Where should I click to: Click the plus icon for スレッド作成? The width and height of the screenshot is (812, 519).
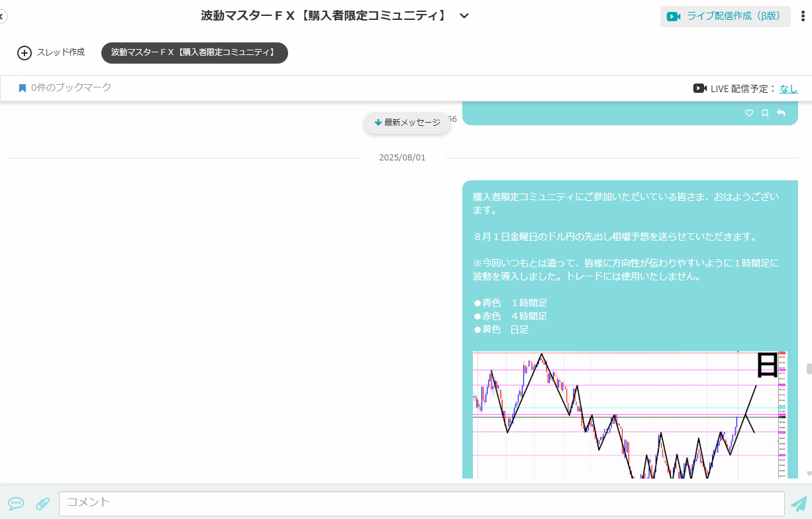(25, 53)
